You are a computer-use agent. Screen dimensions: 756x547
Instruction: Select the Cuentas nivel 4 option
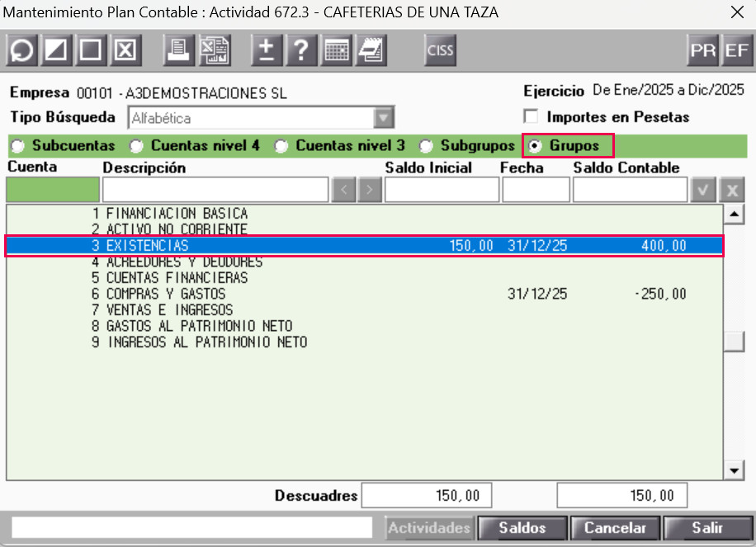(x=136, y=145)
